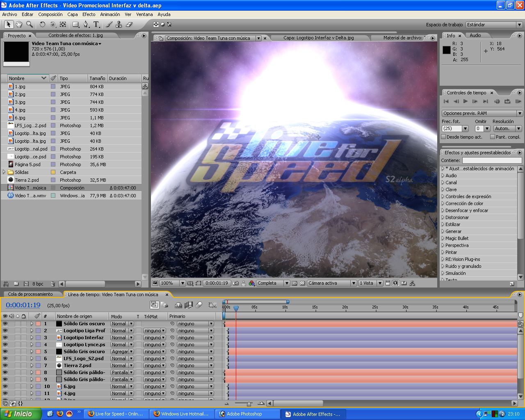
Task: Select the Rotation tool
Action: [x=42, y=25]
